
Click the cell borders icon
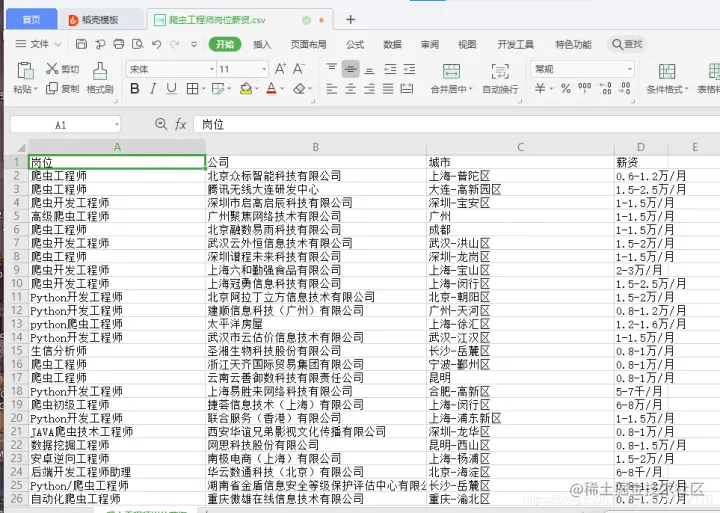192,88
